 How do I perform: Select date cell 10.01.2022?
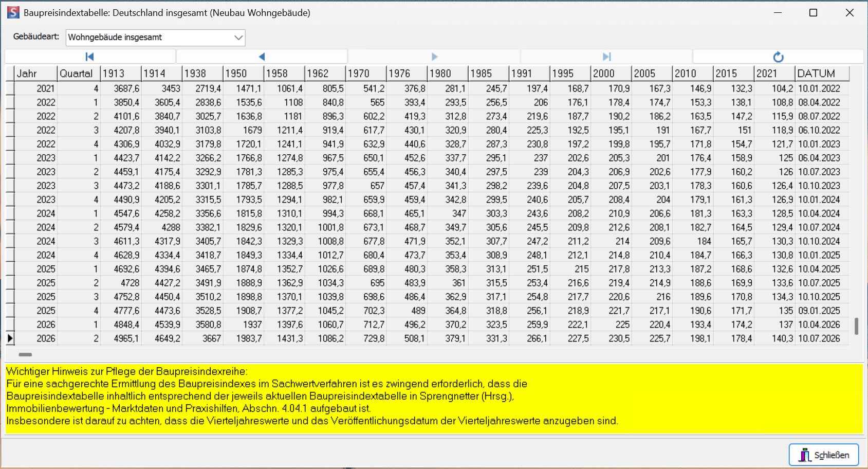(822, 88)
